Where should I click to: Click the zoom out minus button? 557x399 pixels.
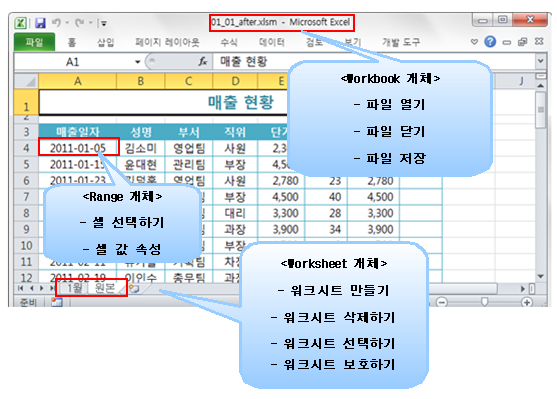point(442,302)
